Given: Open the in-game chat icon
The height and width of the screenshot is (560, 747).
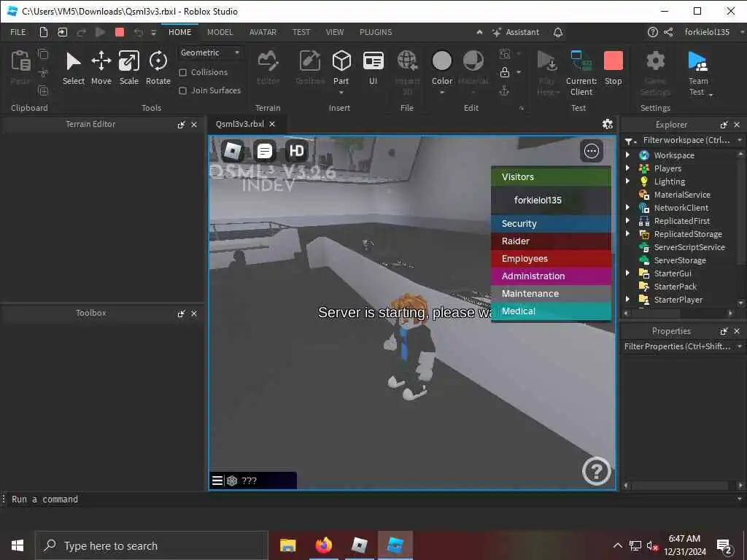Looking at the screenshot, I should pyautogui.click(x=264, y=152).
